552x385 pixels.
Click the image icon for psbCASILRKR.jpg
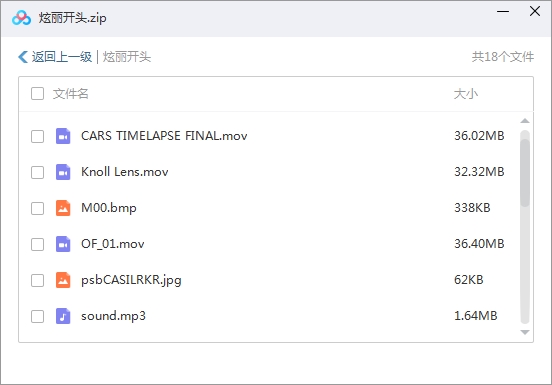click(63, 280)
